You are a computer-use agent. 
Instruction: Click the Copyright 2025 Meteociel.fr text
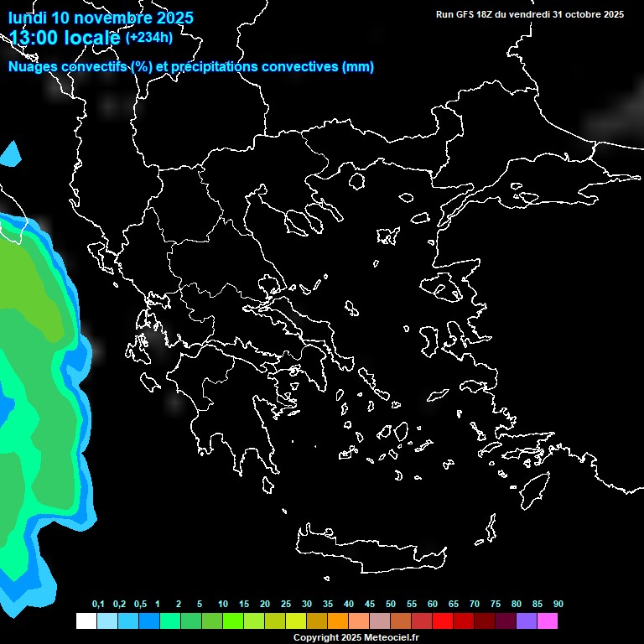click(x=356, y=637)
